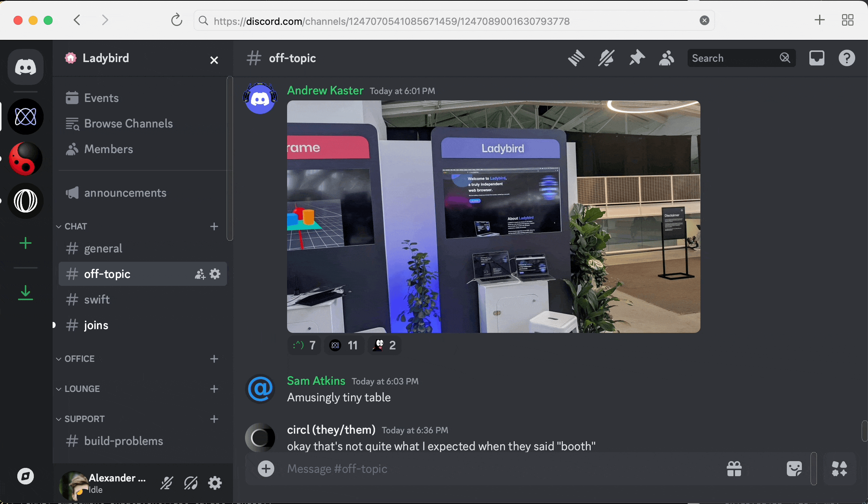The width and height of the screenshot is (868, 504).
Task: Toggle the edit channel settings for off-topic
Action: (x=215, y=274)
